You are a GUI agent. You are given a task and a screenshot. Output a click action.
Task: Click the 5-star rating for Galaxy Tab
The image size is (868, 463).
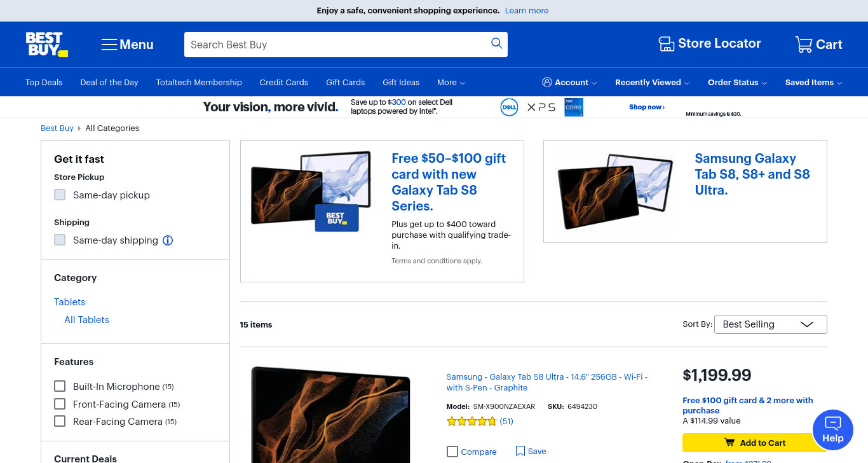click(x=471, y=421)
